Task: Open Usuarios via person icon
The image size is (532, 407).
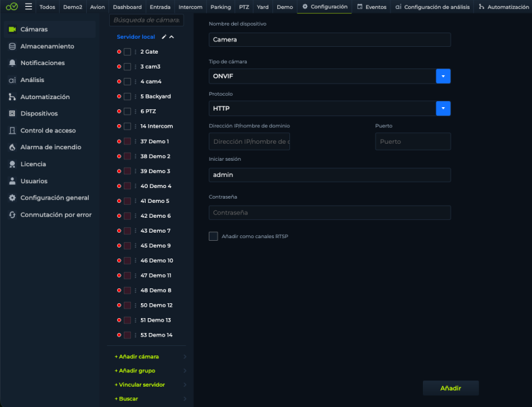Action: [12, 180]
